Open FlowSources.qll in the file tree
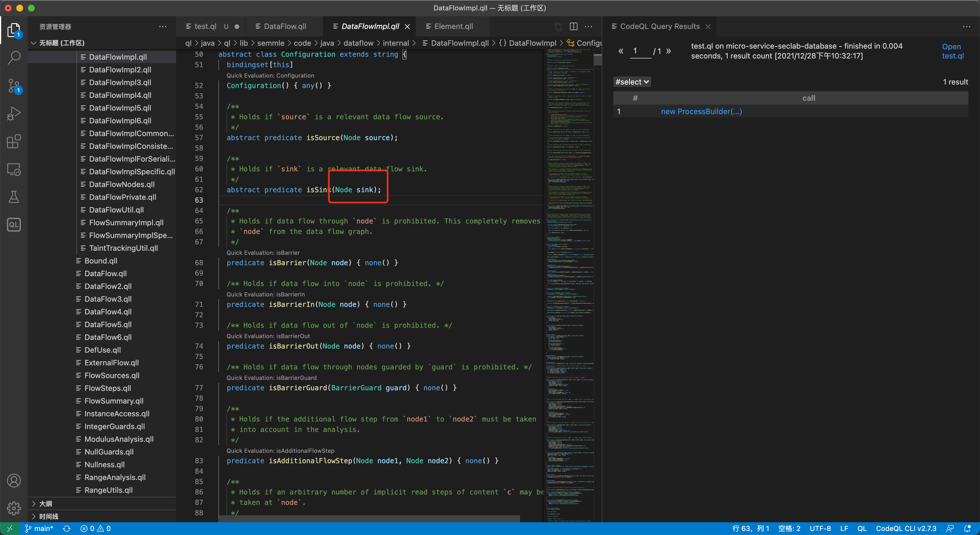Image resolution: width=980 pixels, height=535 pixels. [x=112, y=375]
